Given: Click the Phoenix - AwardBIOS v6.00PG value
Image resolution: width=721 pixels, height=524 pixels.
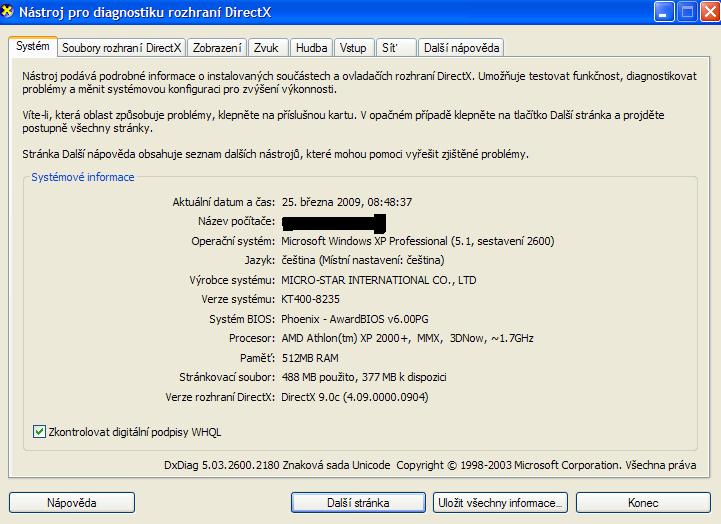Looking at the screenshot, I should pos(355,319).
